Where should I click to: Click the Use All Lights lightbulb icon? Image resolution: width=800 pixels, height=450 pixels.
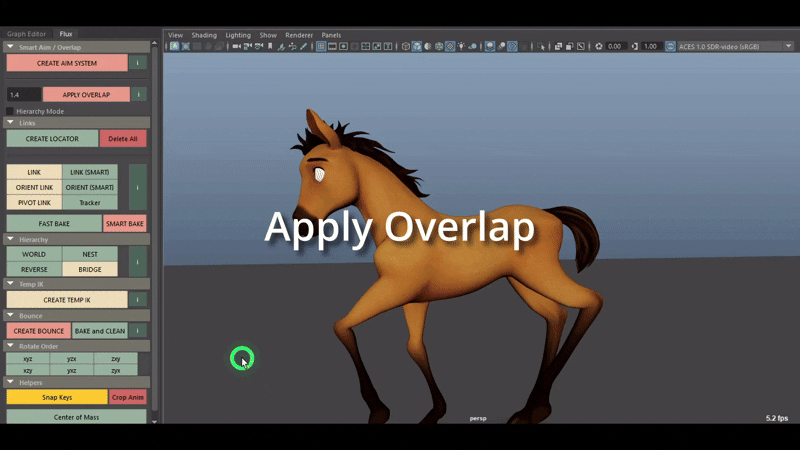point(461,46)
